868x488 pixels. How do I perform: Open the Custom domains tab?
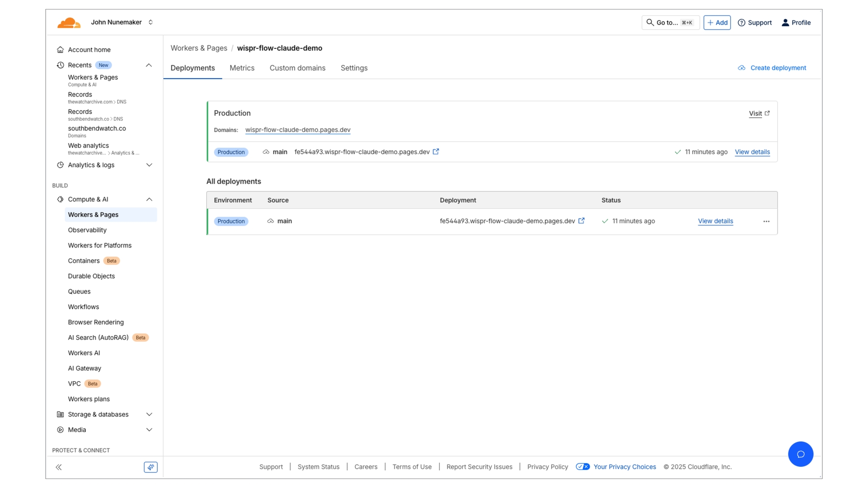297,68
